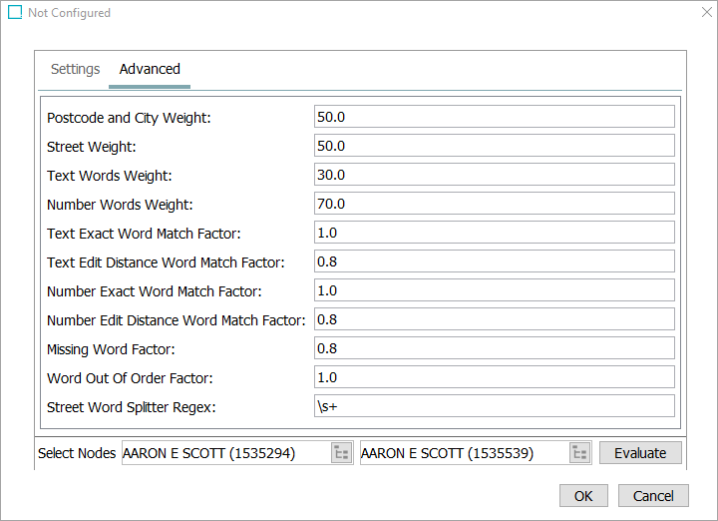Focus the Missing Word Factor field
Screen dimensions: 718x521
(494, 348)
